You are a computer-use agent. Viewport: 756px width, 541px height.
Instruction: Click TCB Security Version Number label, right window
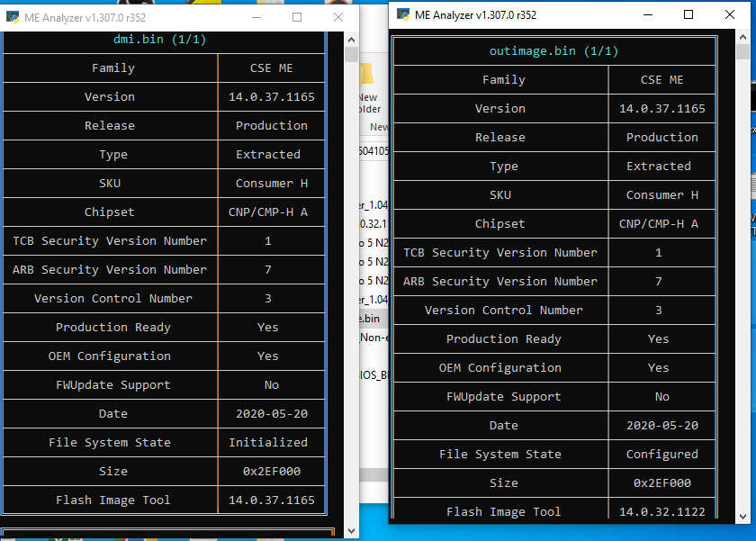pos(500,252)
